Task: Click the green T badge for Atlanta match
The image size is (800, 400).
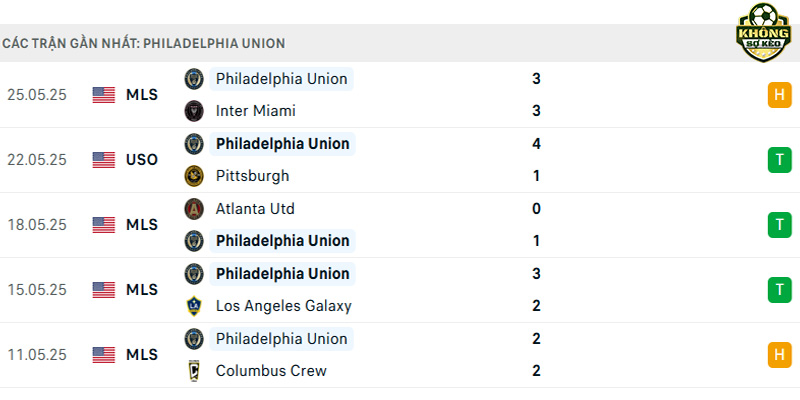Action: (779, 225)
